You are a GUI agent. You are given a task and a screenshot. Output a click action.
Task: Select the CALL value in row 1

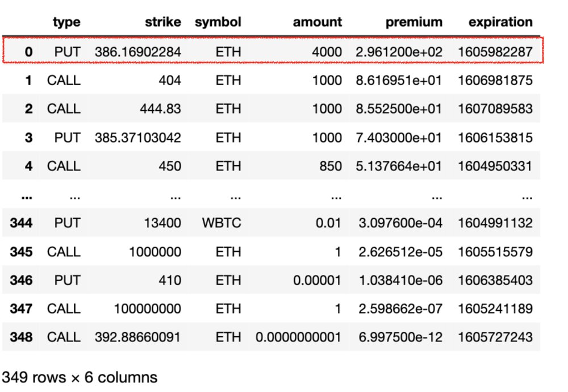pyautogui.click(x=64, y=80)
